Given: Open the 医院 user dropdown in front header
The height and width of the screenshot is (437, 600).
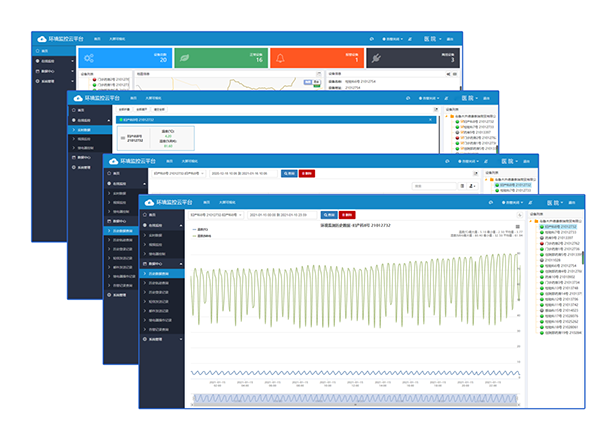Looking at the screenshot, I should coord(555,202).
